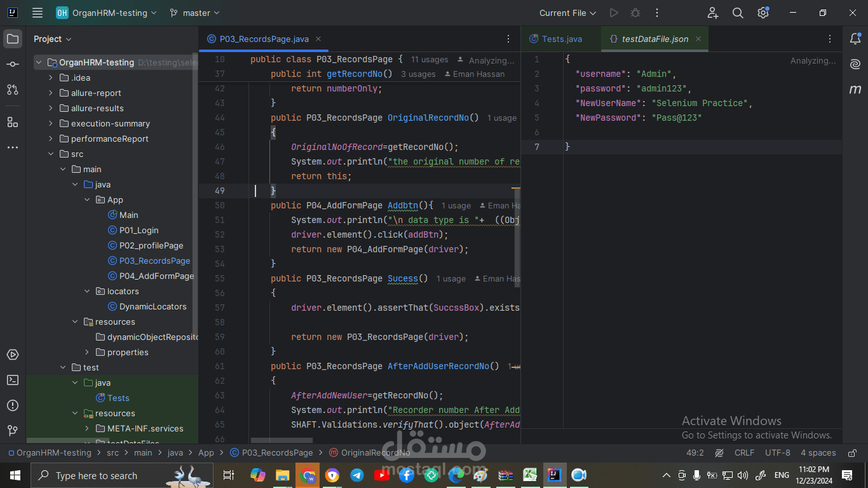This screenshot has height=488, width=868.
Task: Open Search Everywhere with the magnifier icon
Action: coord(737,12)
